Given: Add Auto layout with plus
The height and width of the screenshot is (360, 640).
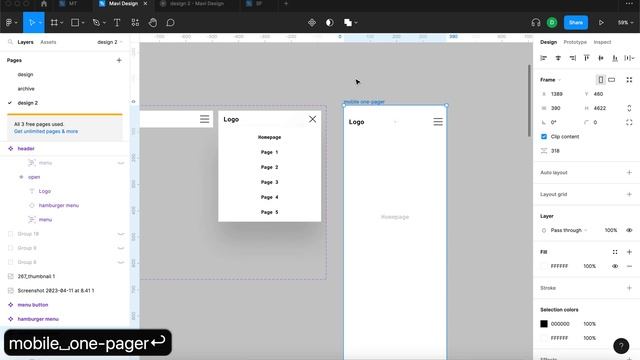Looking at the screenshot, I should (x=629, y=173).
